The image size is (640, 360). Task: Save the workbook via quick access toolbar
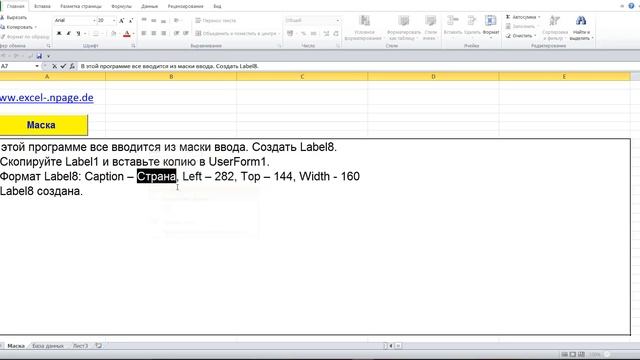39,56
